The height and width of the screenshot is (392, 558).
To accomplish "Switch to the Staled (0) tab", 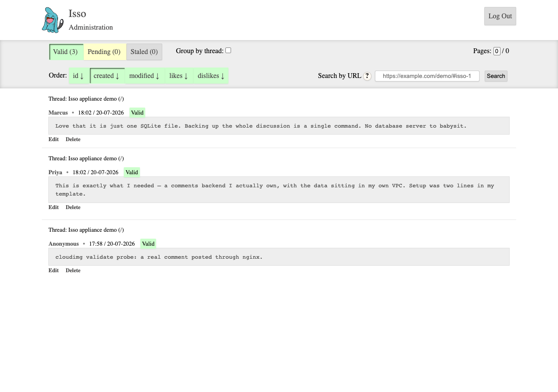I will (144, 52).
